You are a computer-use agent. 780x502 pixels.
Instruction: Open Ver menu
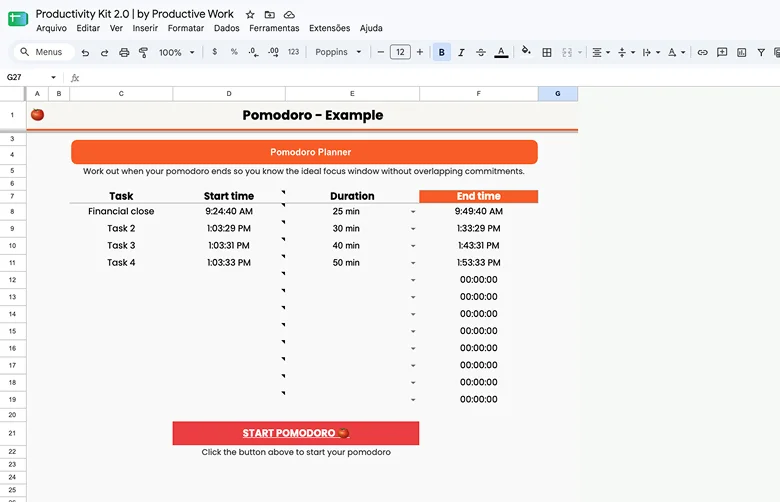coord(116,28)
